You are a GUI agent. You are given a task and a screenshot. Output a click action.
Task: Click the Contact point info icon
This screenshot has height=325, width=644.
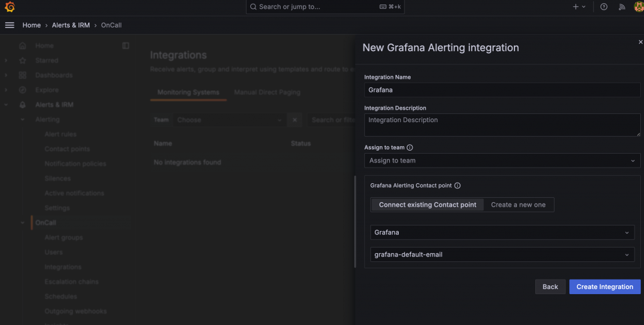point(457,186)
